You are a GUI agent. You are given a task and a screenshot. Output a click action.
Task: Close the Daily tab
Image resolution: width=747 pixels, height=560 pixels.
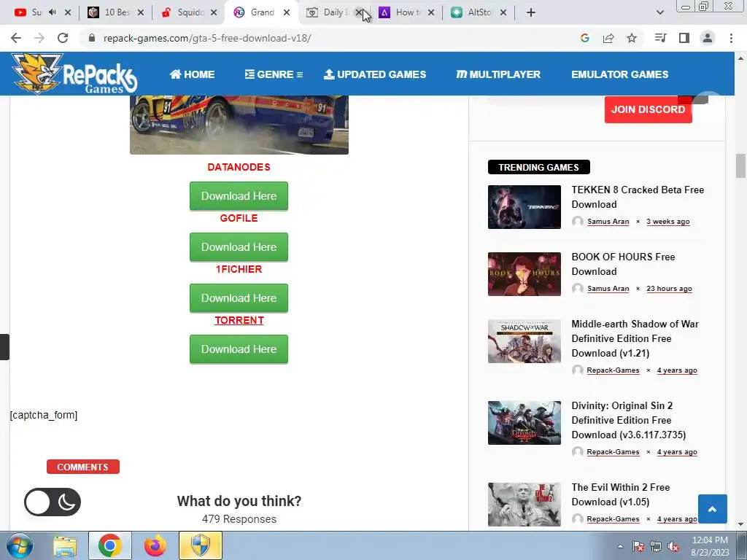359,12
